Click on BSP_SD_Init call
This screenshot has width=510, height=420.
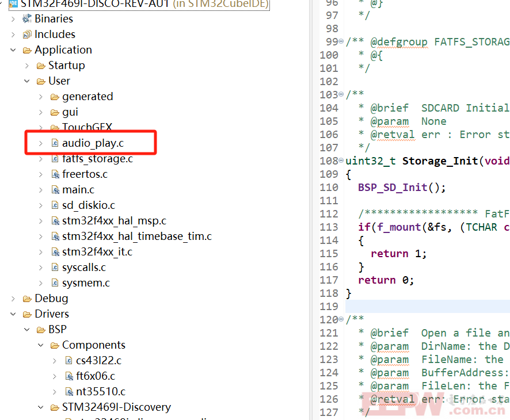click(x=393, y=188)
